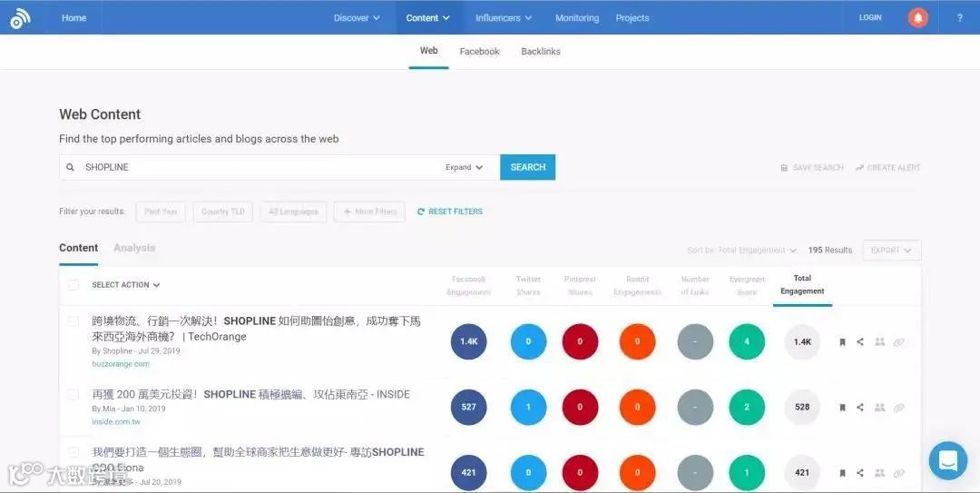Open the red notification bell

[917, 17]
